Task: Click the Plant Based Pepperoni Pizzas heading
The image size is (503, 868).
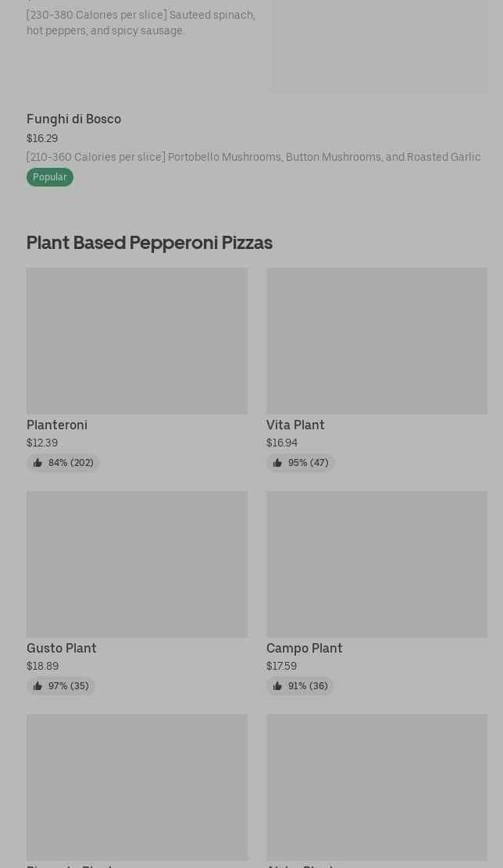Action: point(149,243)
